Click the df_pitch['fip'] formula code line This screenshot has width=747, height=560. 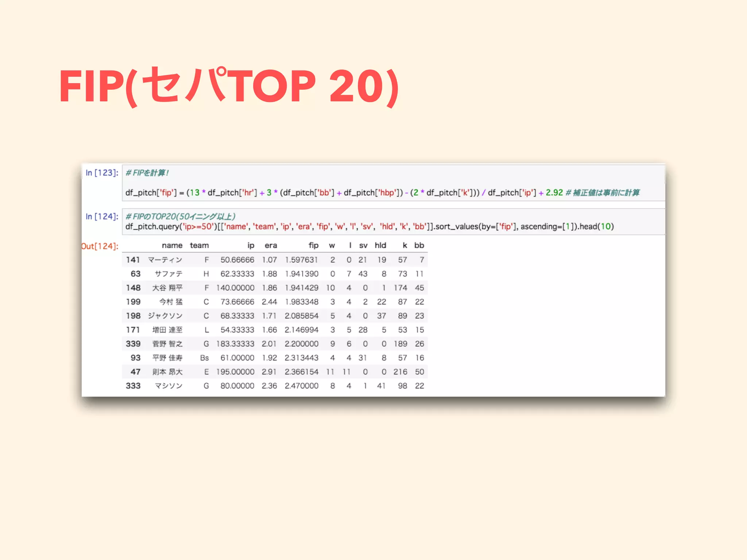click(x=382, y=192)
